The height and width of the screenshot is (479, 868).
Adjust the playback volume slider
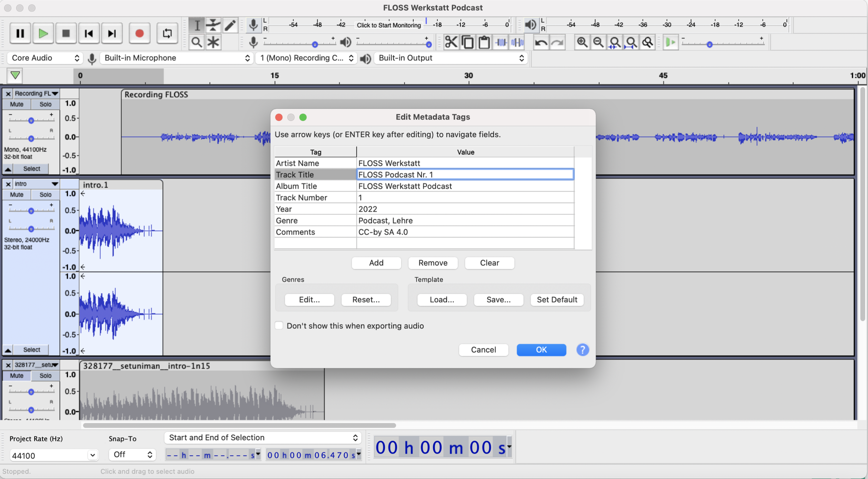pyautogui.click(x=394, y=44)
